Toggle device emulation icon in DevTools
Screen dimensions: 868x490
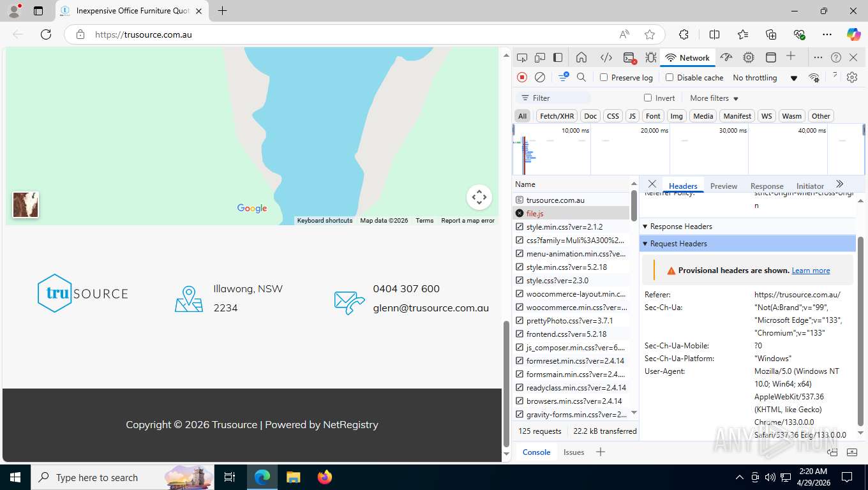tap(540, 57)
